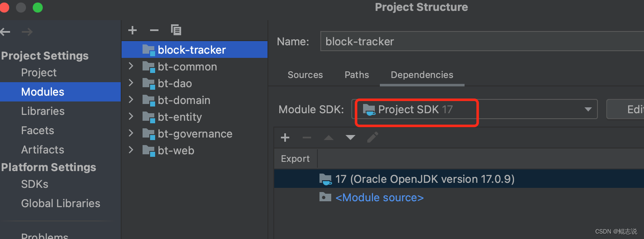
Task: Add a new module with plus icon
Action: coord(132,30)
